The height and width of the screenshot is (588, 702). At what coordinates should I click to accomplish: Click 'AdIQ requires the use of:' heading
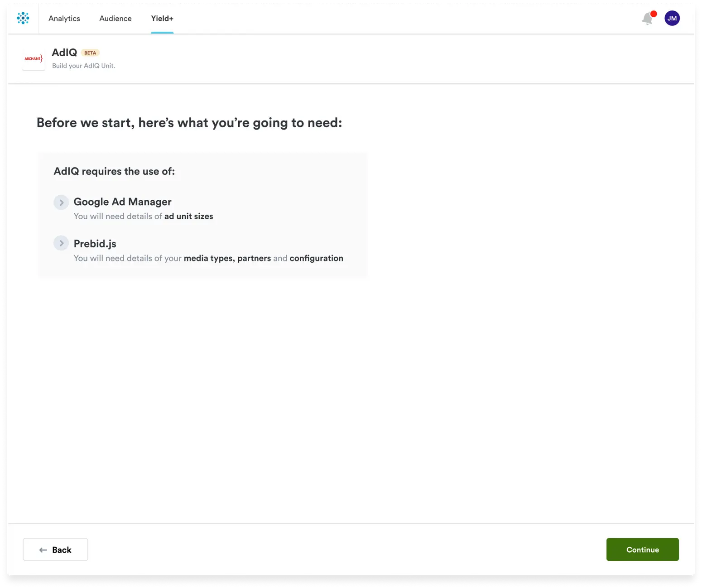pos(114,171)
